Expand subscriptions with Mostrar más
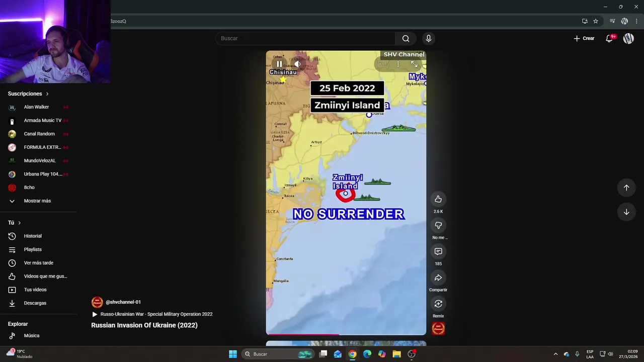Image resolution: width=644 pixels, height=362 pixels. (x=38, y=201)
